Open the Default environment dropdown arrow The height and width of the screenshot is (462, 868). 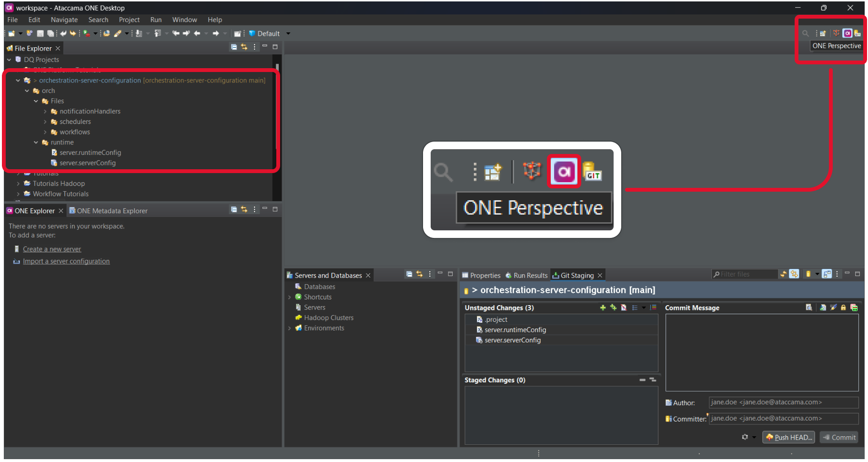pos(288,33)
